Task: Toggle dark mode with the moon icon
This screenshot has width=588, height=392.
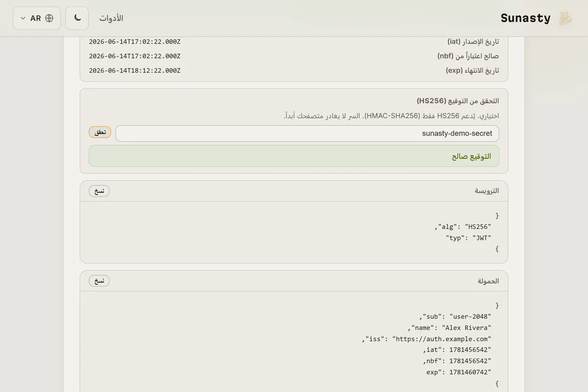Action: 77,18
